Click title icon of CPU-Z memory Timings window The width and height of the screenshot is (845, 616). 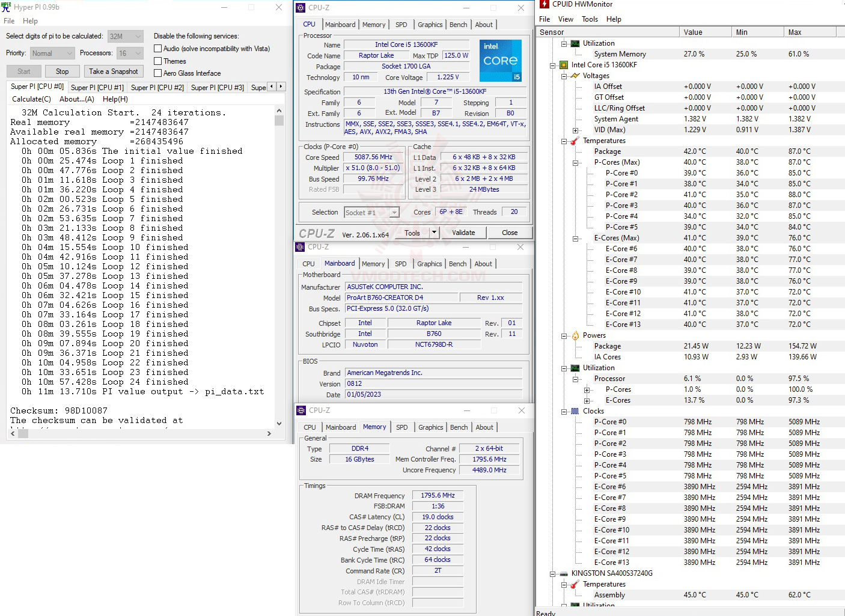point(301,410)
